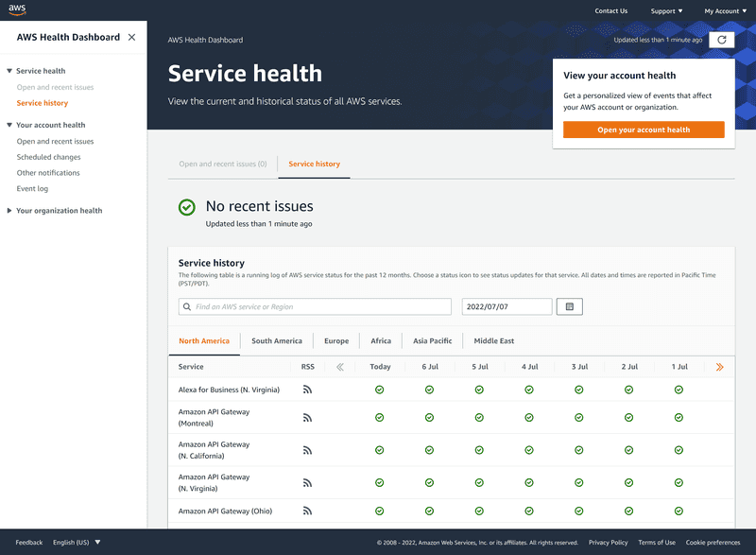Screen dimensions: 756x555
Task: View the Privacy Policy
Action: (608, 542)
